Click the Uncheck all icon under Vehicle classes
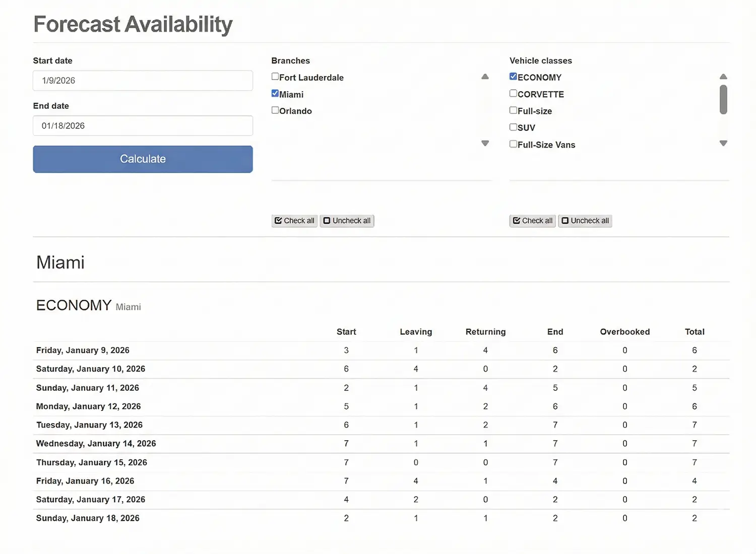756x554 pixels. [564, 221]
